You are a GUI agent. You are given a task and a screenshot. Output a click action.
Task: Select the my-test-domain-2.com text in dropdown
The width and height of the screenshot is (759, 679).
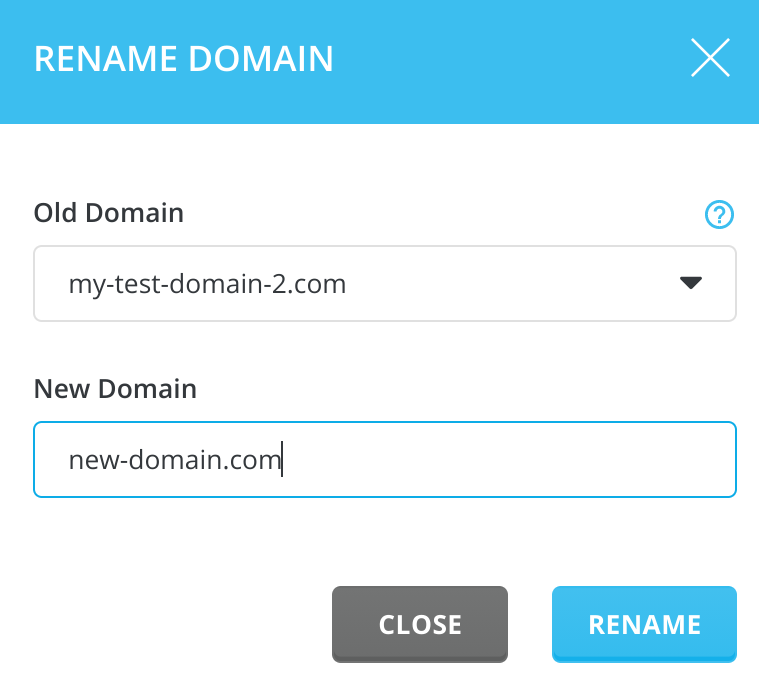click(x=207, y=284)
